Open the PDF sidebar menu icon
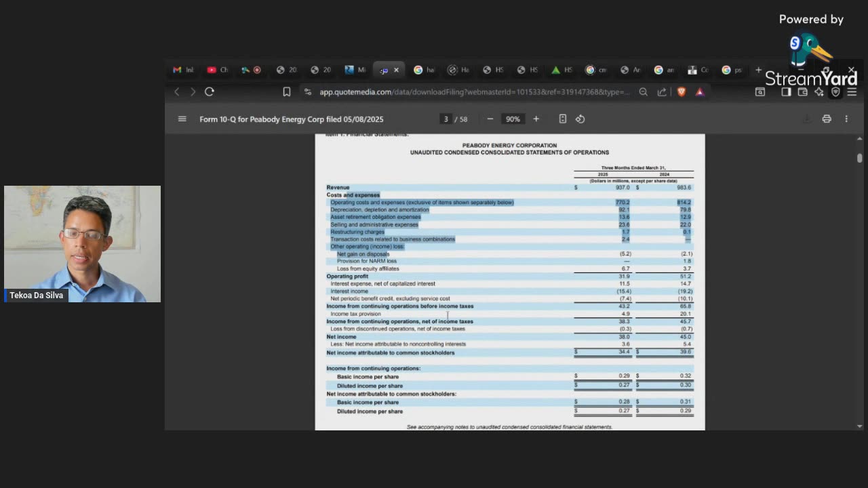The width and height of the screenshot is (868, 488). click(x=182, y=119)
